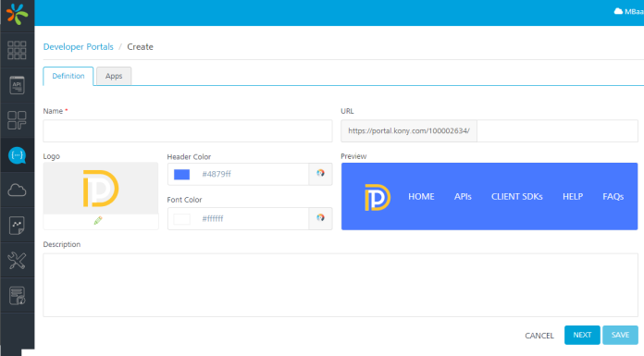Open the Developer Portals chat-bubble sidebar icon
The image size is (644, 356).
point(17,155)
